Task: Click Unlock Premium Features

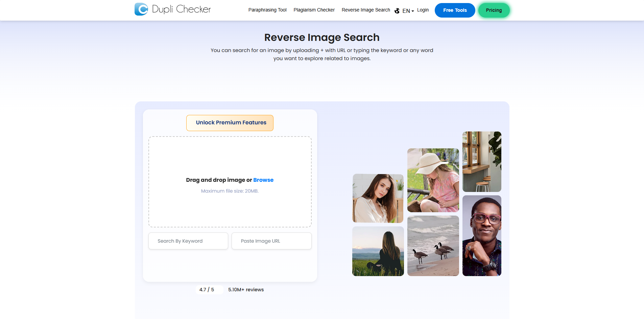Action: [230, 122]
